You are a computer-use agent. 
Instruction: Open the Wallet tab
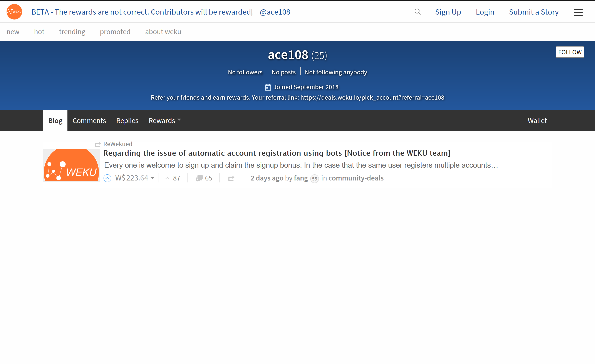click(537, 120)
